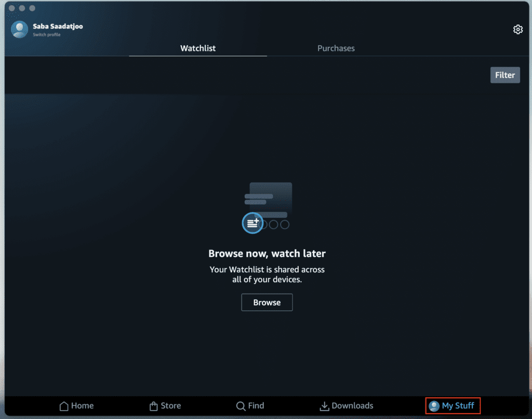Minimize the window with the middle title-bar button
532x419 pixels.
22,8
